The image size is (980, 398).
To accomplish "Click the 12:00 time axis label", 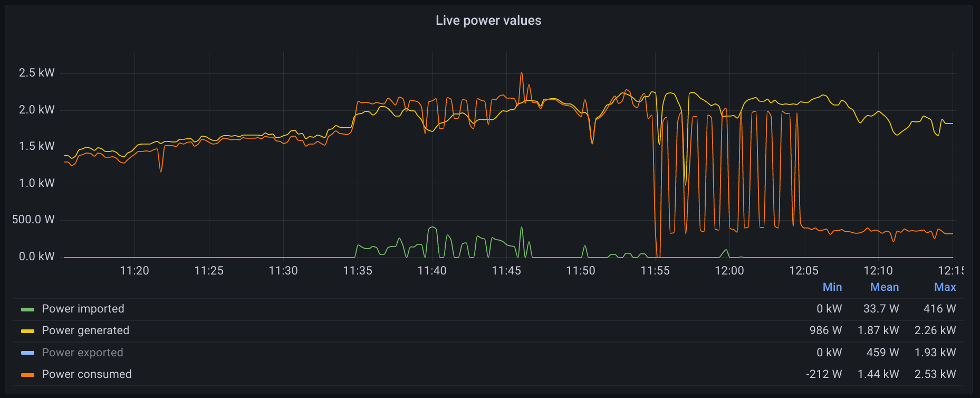I will 729,271.
